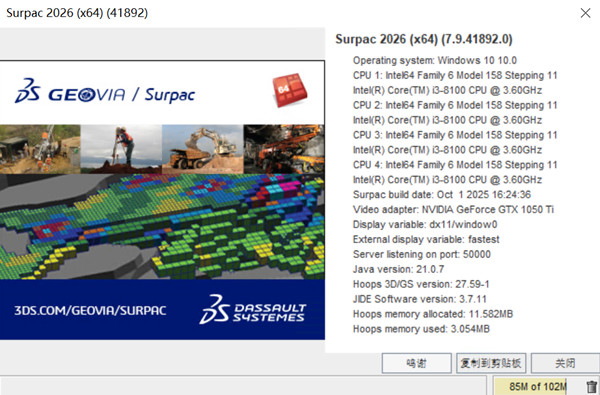Click the Hoops memory used: 3.054MB line
The width and height of the screenshot is (600, 395).
tap(421, 329)
